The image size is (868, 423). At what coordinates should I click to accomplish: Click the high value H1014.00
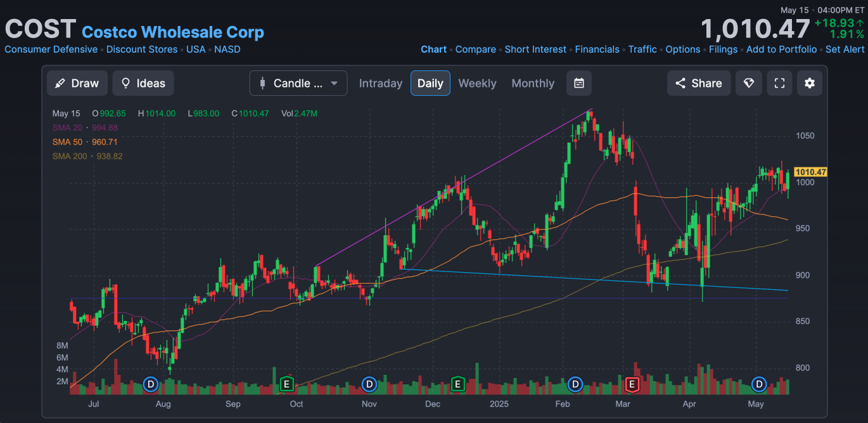[156, 114]
